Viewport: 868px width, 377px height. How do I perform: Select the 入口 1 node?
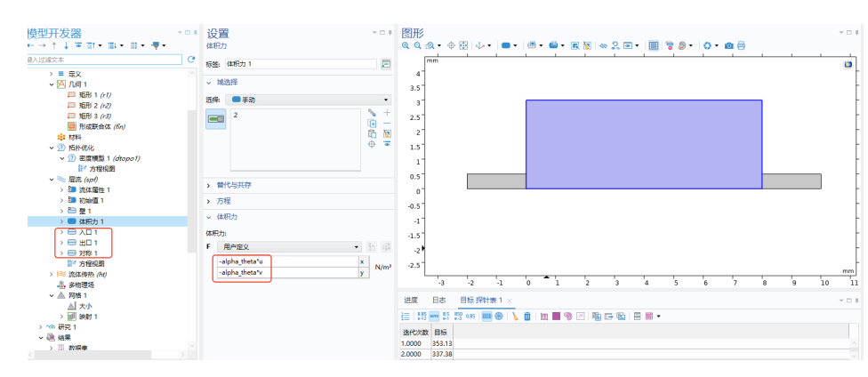point(89,232)
